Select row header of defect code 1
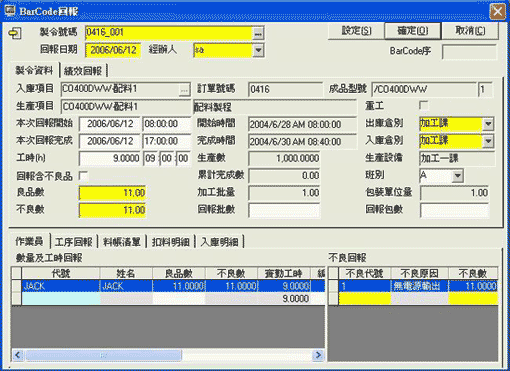This screenshot has height=371, width=510. point(333,286)
